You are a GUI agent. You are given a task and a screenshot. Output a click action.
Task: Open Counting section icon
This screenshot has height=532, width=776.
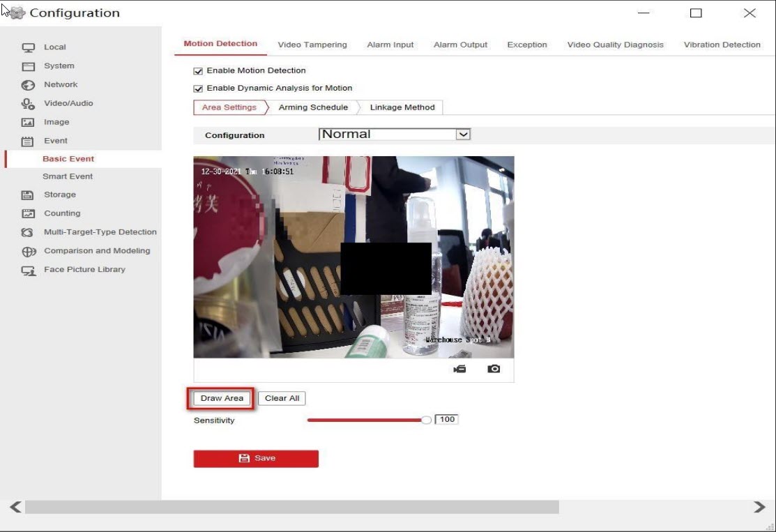(29, 214)
